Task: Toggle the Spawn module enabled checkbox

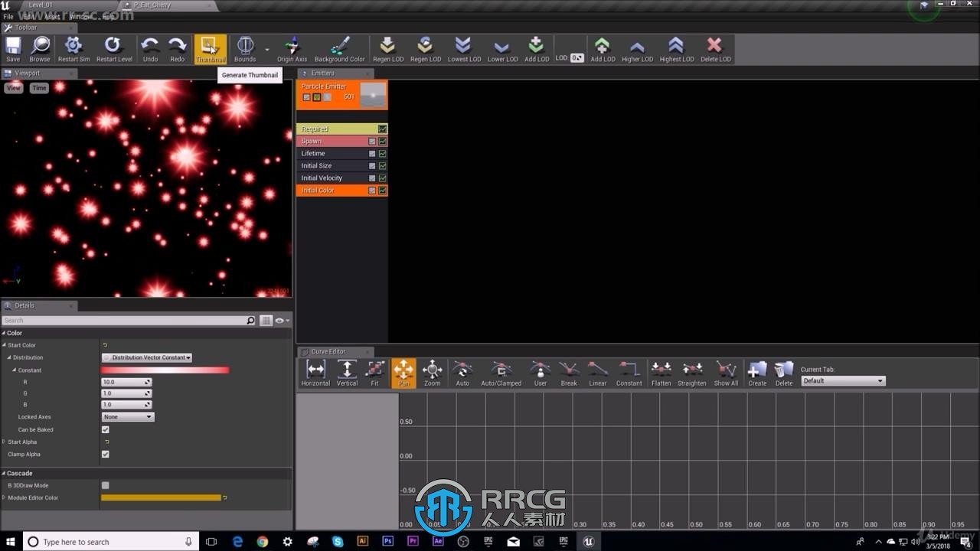Action: (x=372, y=142)
